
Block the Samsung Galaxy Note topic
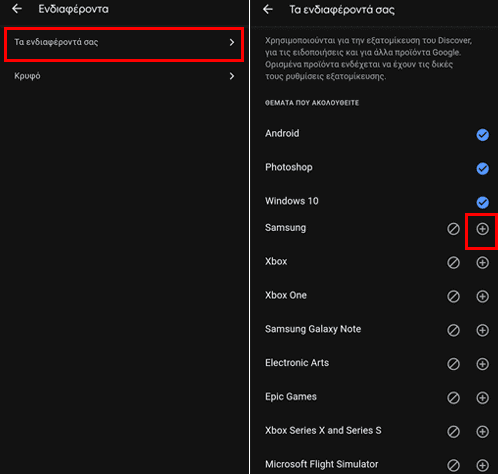pyautogui.click(x=453, y=330)
